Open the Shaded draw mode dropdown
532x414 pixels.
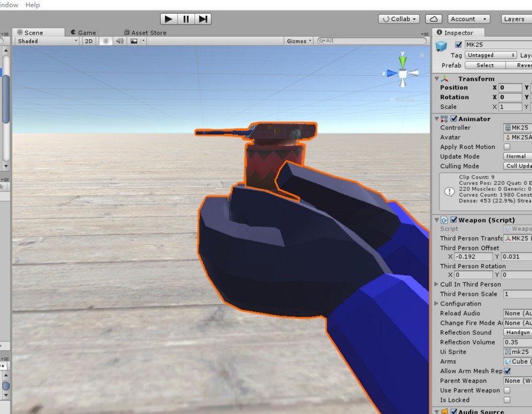tap(46, 41)
